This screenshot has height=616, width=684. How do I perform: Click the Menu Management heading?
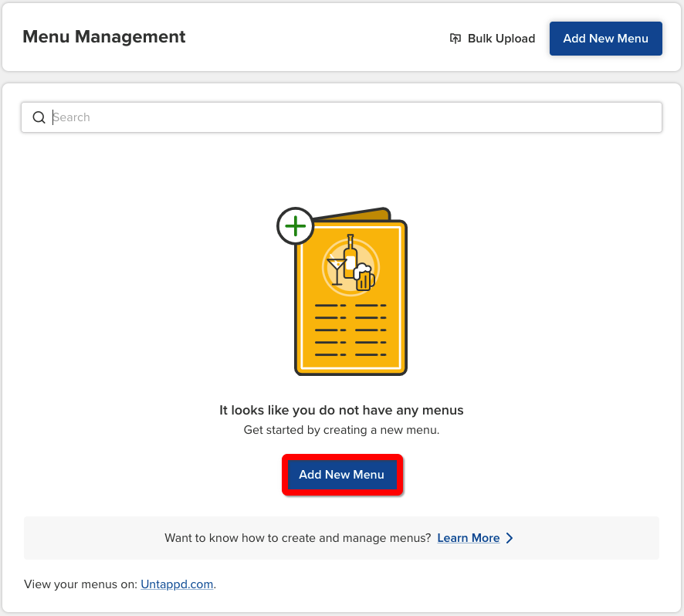103,36
